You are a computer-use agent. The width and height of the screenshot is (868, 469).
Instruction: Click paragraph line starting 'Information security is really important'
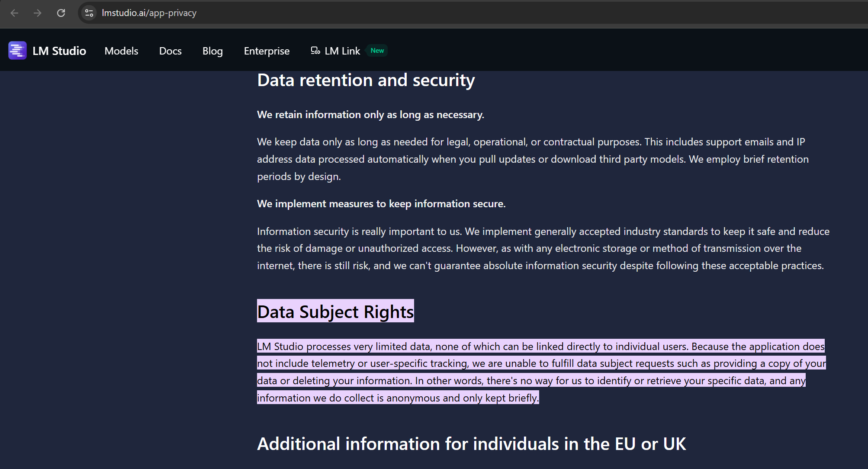point(543,231)
